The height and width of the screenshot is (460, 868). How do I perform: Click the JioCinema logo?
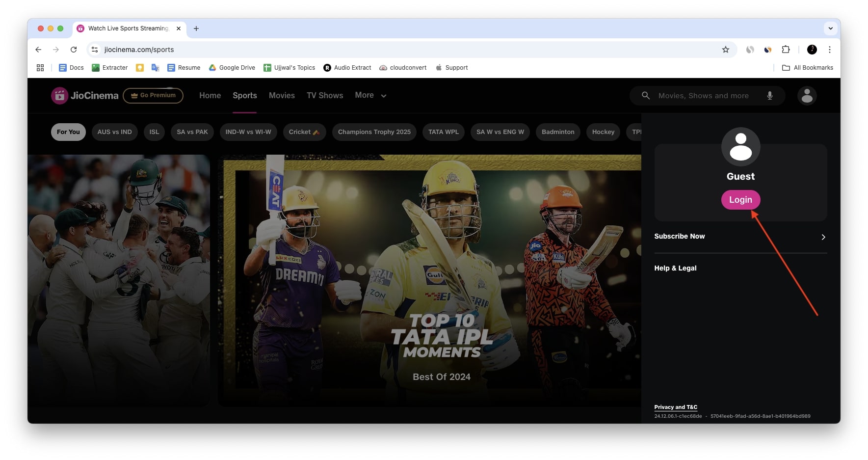click(85, 96)
